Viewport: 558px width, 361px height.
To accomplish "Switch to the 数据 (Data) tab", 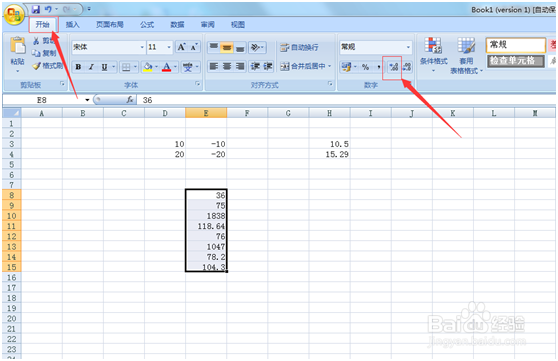I will (177, 24).
